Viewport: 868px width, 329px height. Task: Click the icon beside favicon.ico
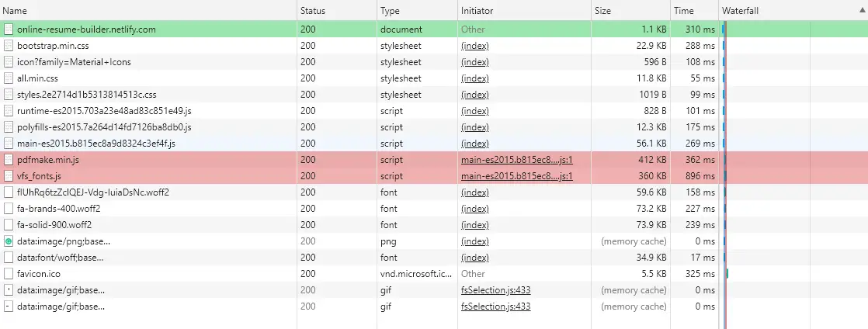coord(9,274)
